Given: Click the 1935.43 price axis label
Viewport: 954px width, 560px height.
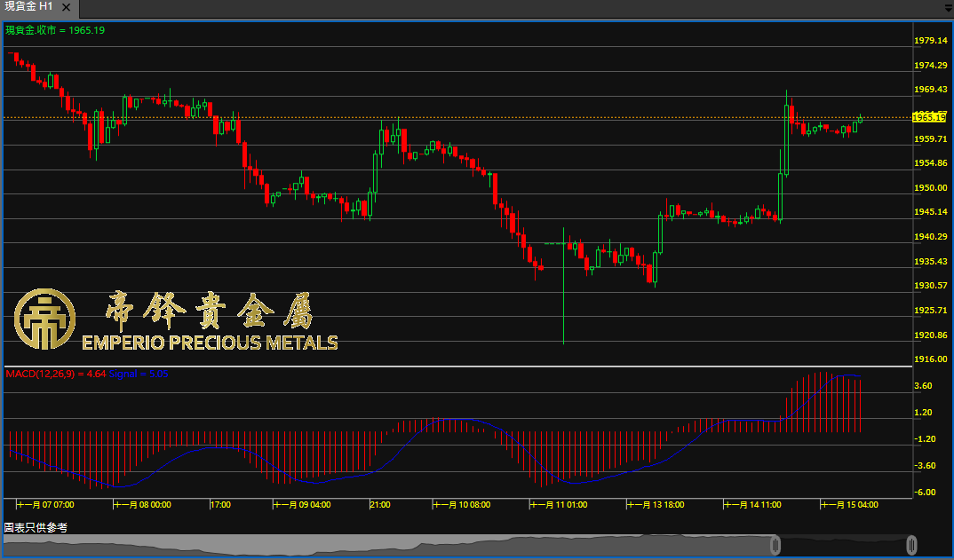Looking at the screenshot, I should [931, 261].
